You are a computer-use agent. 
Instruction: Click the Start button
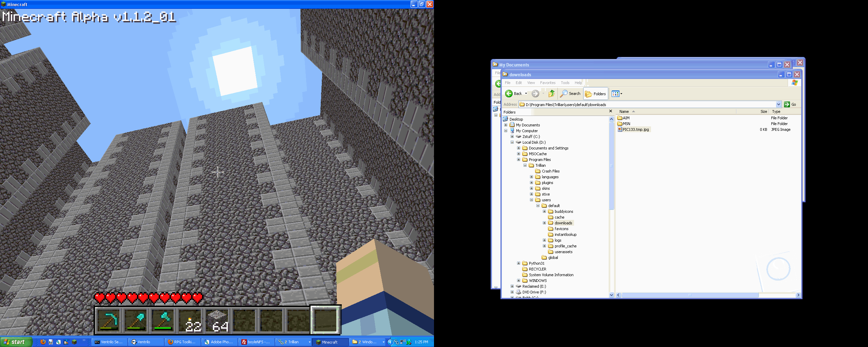[x=16, y=342]
